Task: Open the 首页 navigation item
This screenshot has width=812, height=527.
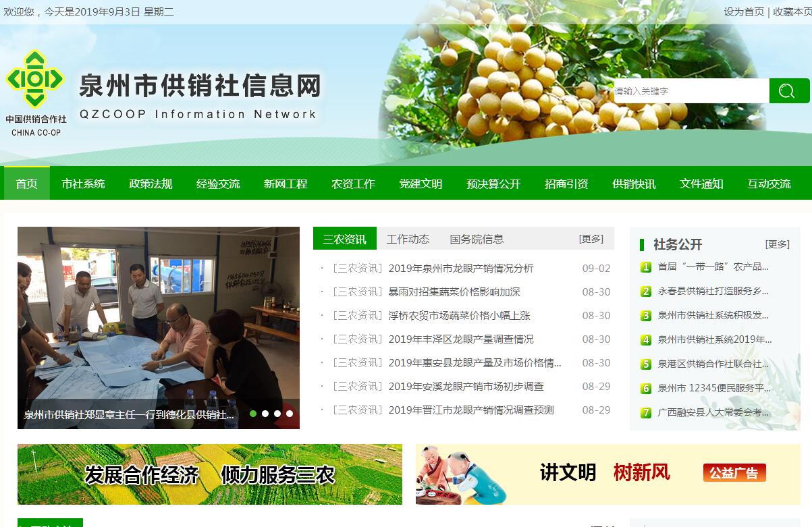Action: [27, 184]
